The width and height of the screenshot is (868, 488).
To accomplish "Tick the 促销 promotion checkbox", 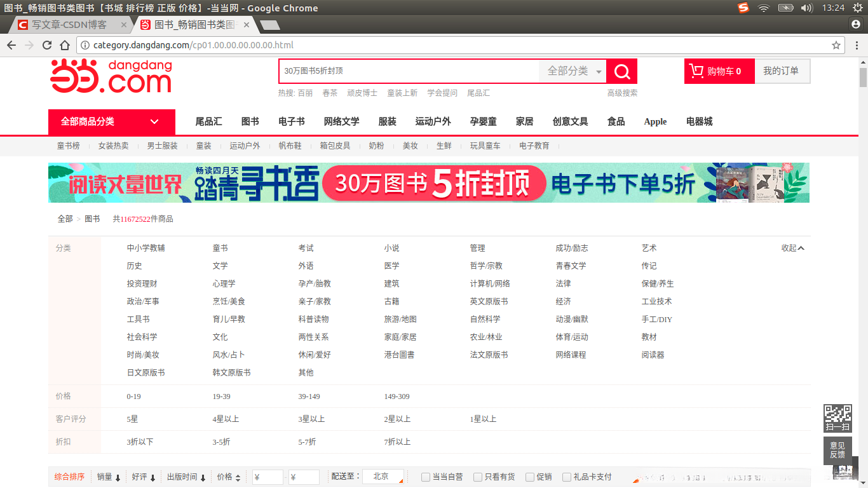I will click(x=530, y=477).
